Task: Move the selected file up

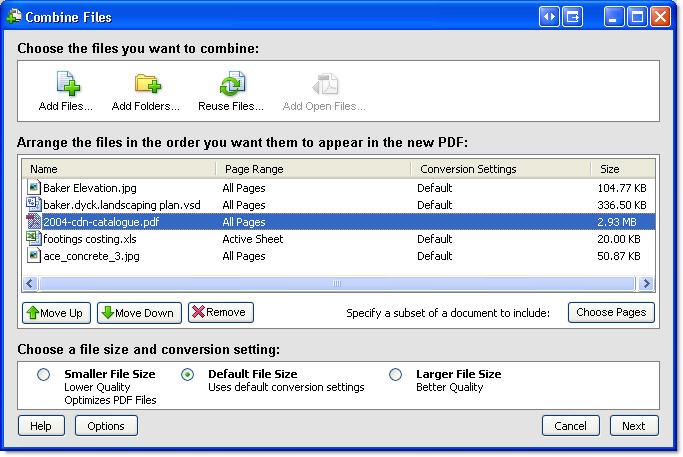Action: click(55, 313)
